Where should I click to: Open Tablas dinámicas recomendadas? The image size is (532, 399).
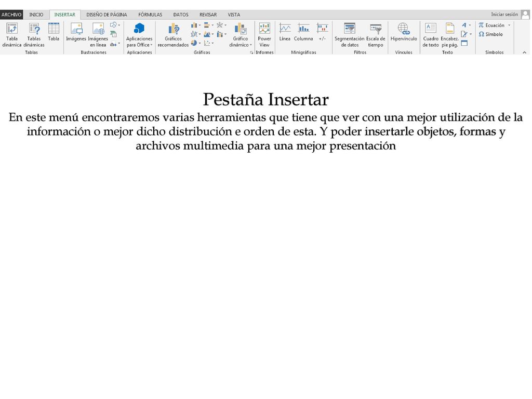click(34, 35)
